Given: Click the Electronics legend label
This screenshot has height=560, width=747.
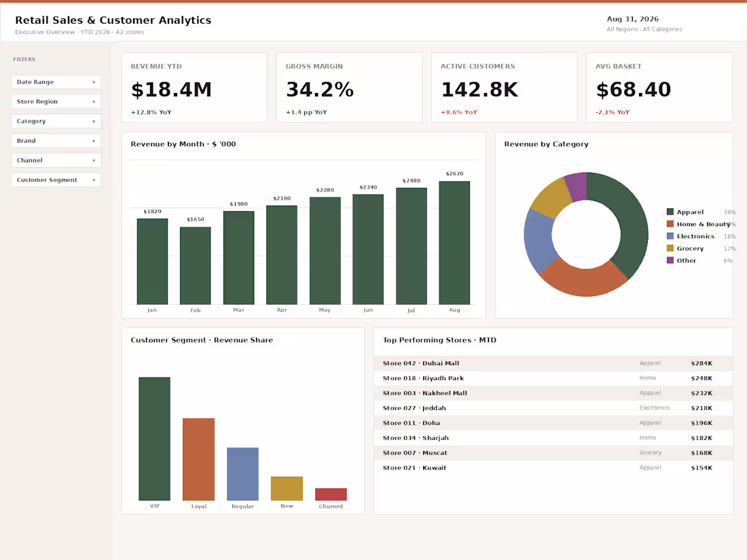Looking at the screenshot, I should (695, 236).
